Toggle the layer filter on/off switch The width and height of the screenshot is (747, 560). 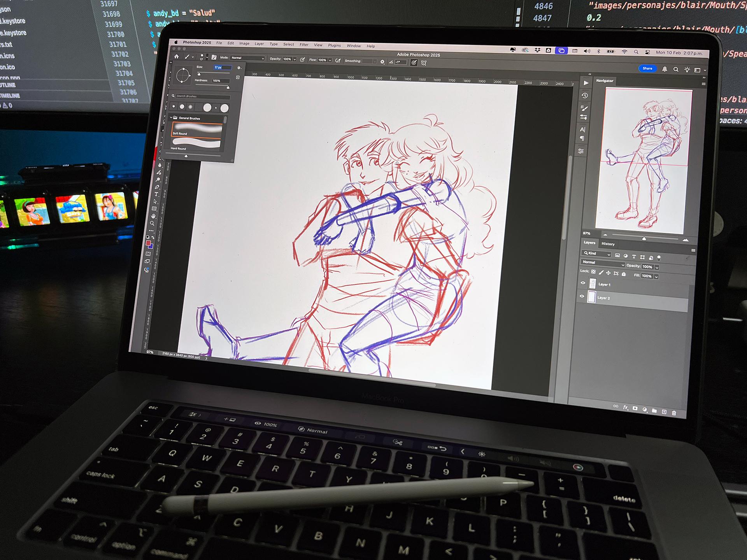tap(659, 258)
